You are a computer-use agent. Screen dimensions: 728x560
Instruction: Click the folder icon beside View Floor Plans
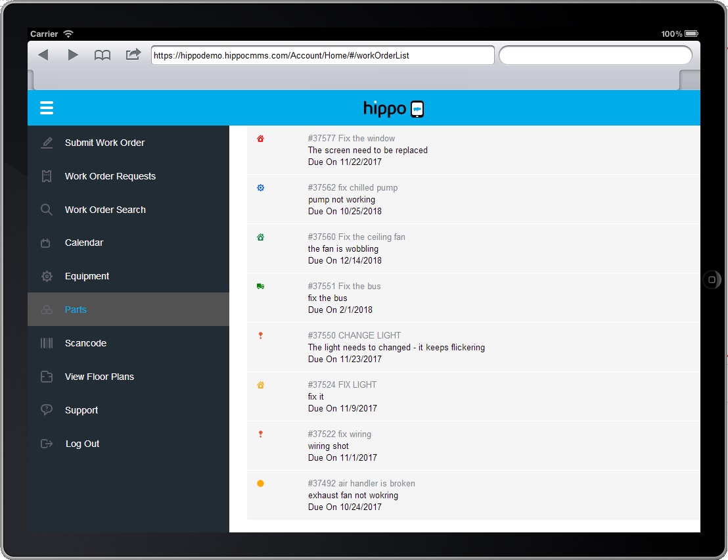(x=47, y=377)
